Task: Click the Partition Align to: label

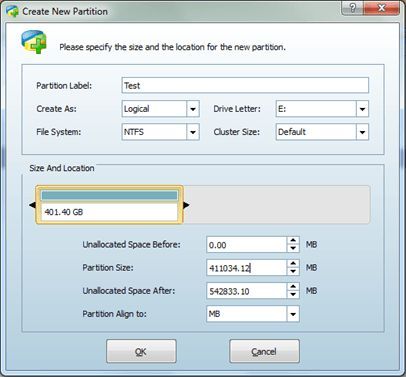Action: pyautogui.click(x=115, y=314)
